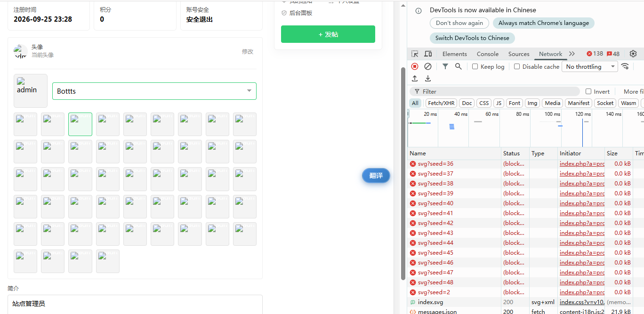
Task: Expand the Bottts avatar style dropdown
Action: click(x=154, y=91)
